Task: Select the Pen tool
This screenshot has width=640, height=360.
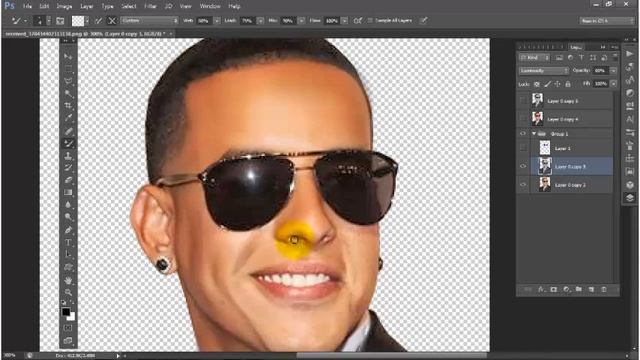Action: coord(68,230)
